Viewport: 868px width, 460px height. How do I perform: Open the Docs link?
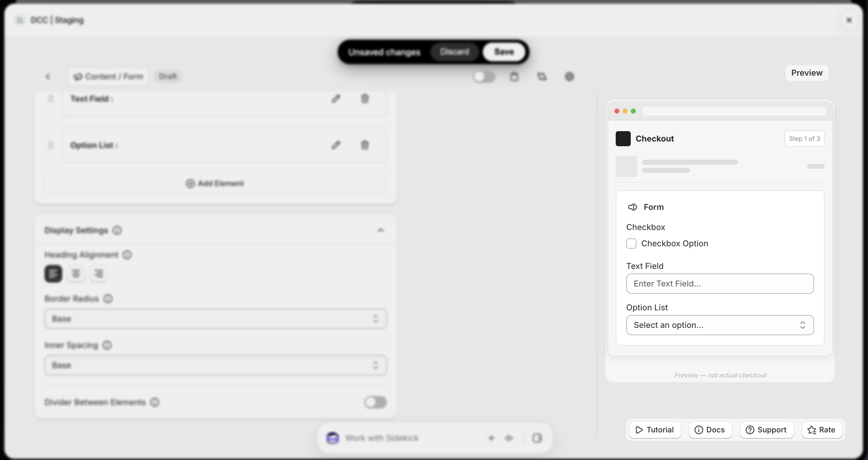(710, 430)
